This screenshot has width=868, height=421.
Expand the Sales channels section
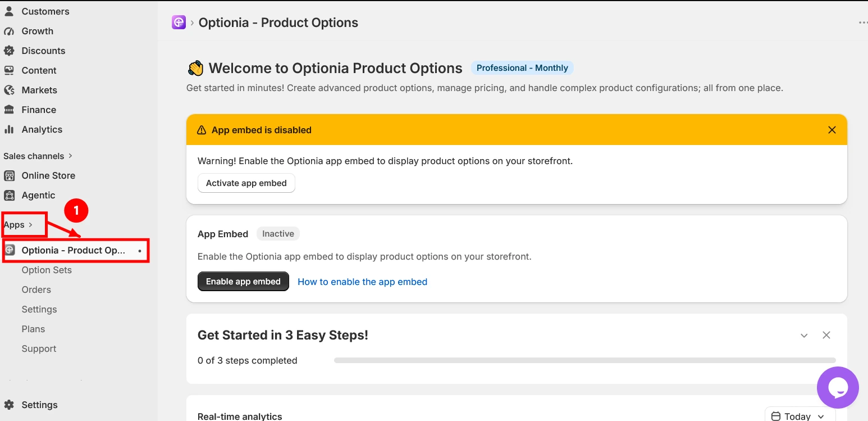pyautogui.click(x=38, y=156)
